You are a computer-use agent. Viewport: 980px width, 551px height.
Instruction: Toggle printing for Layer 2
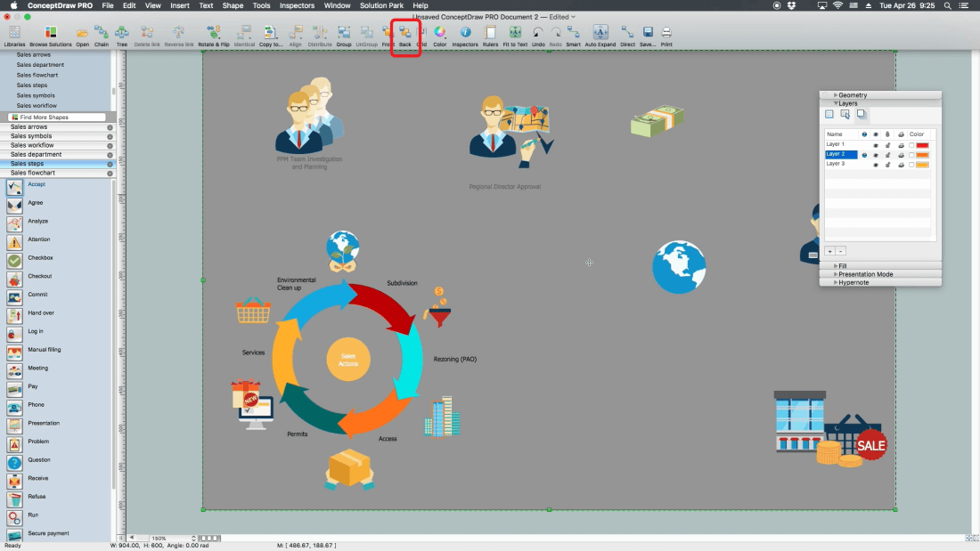(901, 155)
